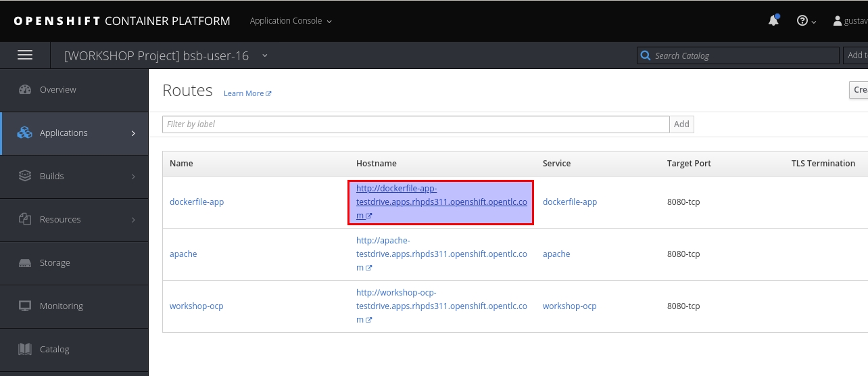The width and height of the screenshot is (868, 376).
Task: Open the workshop-ocp service link
Action: click(x=569, y=306)
